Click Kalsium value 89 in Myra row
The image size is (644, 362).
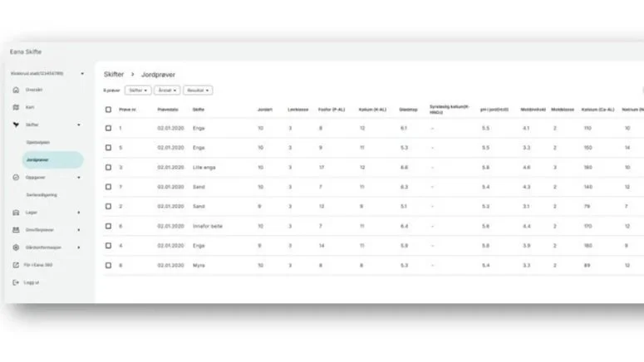click(587, 266)
